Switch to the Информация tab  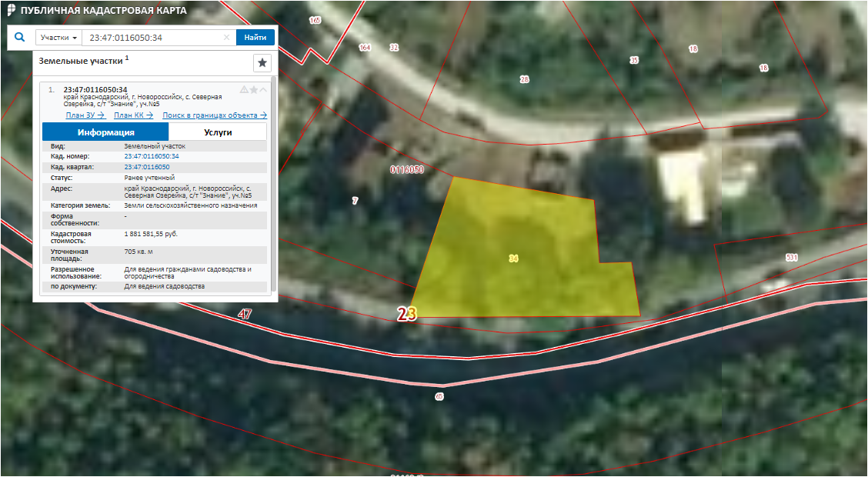coord(105,132)
